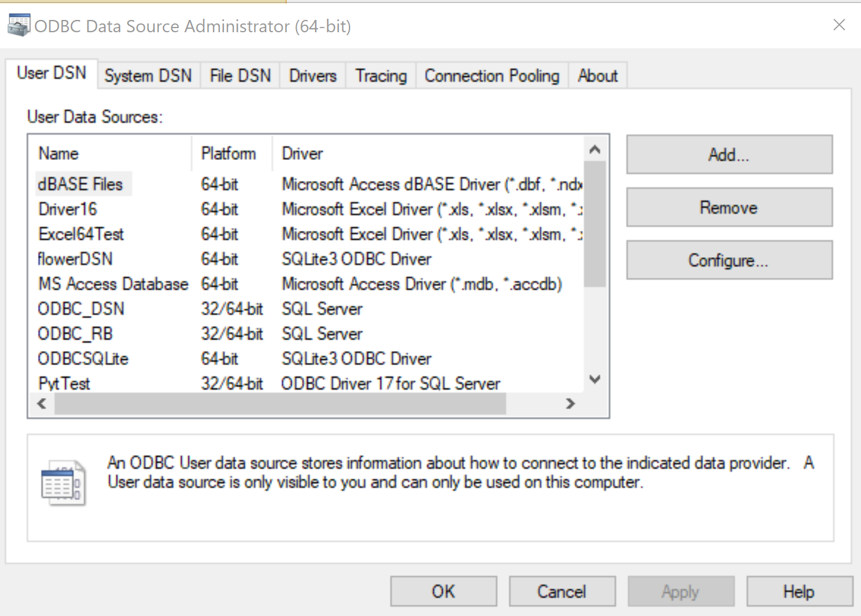Image resolution: width=861 pixels, height=616 pixels.
Task: Select the ODBCSQLite data source
Action: pos(82,358)
